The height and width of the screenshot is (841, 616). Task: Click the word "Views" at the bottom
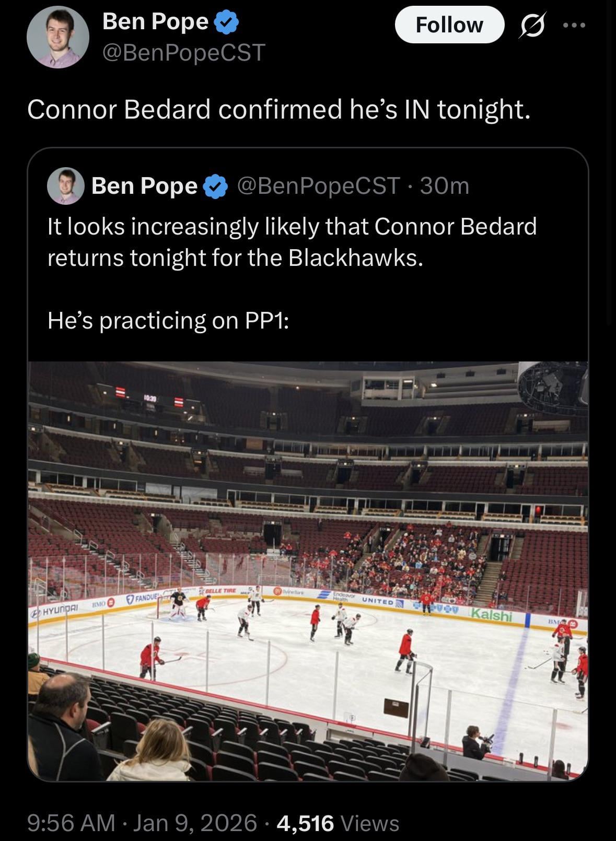(x=369, y=823)
